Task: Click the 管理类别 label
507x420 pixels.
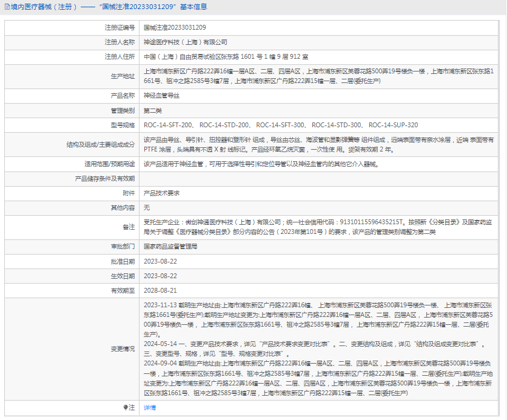Action: (123, 111)
